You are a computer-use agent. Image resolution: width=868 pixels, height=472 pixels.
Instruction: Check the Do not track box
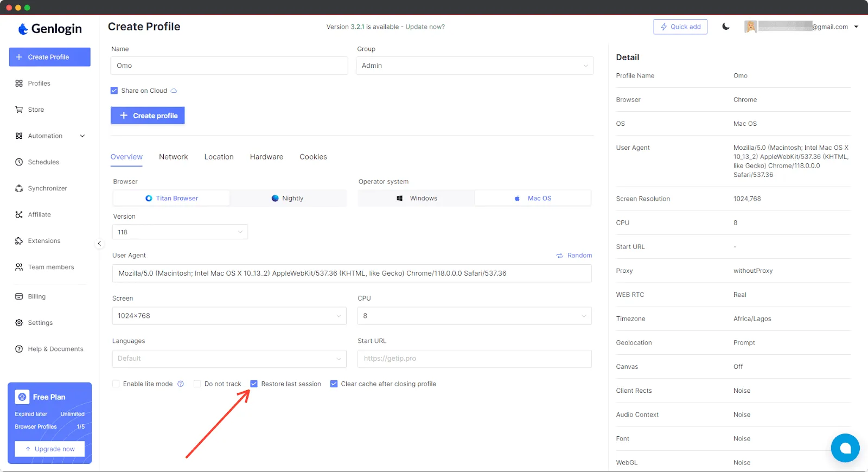click(x=197, y=384)
